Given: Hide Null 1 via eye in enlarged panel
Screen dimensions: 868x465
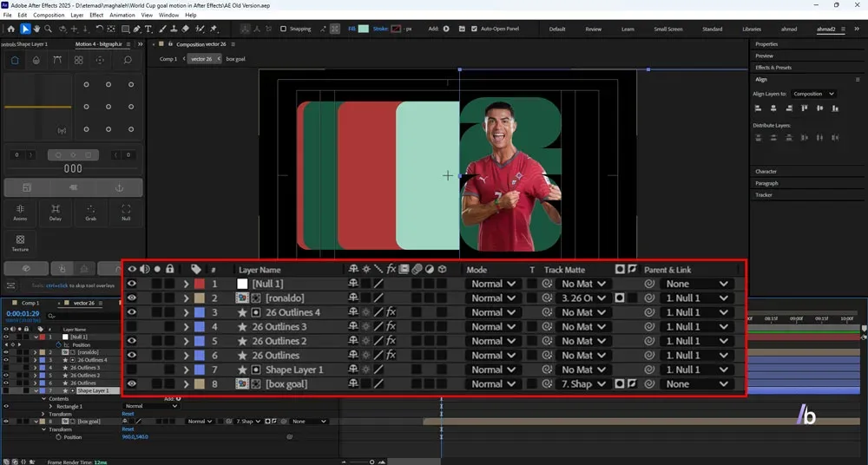Looking at the screenshot, I should [x=132, y=284].
